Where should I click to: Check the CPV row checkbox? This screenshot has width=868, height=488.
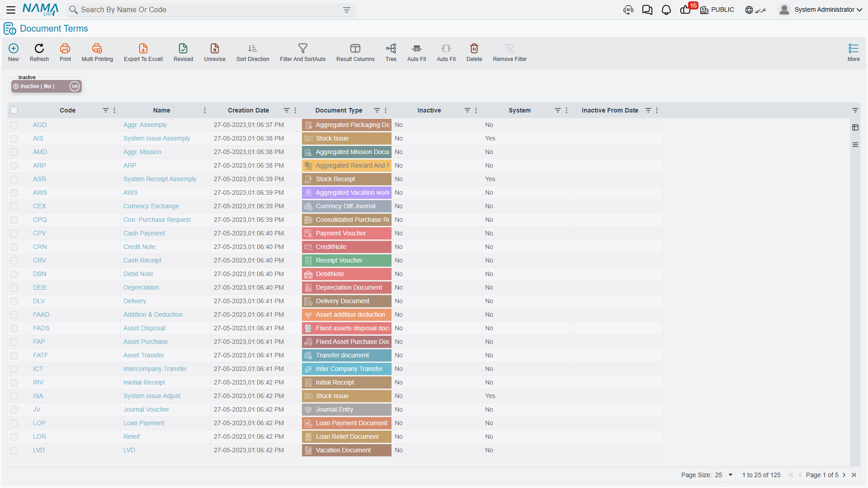coord(14,234)
